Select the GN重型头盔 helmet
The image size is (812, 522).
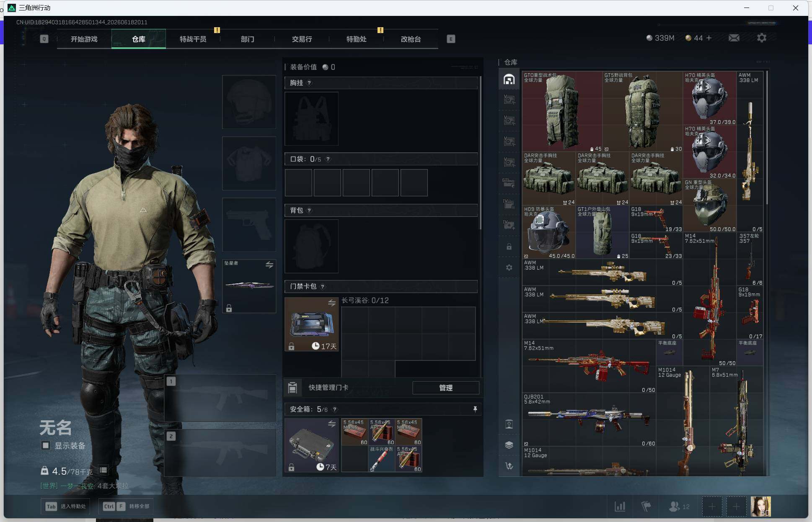click(710, 206)
